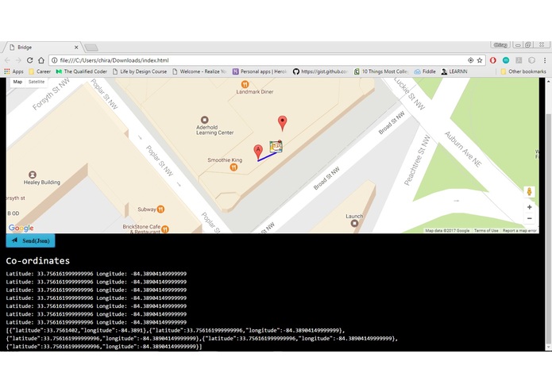Select the BrickStone Cafe restaurant icon
Screen dimensions: 552x392
(164, 229)
